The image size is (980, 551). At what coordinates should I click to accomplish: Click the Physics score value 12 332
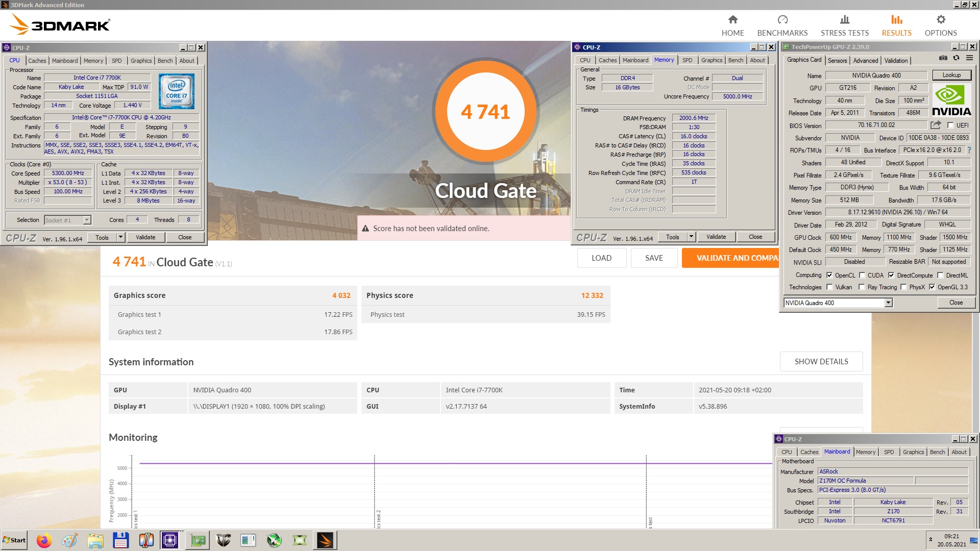(x=592, y=295)
